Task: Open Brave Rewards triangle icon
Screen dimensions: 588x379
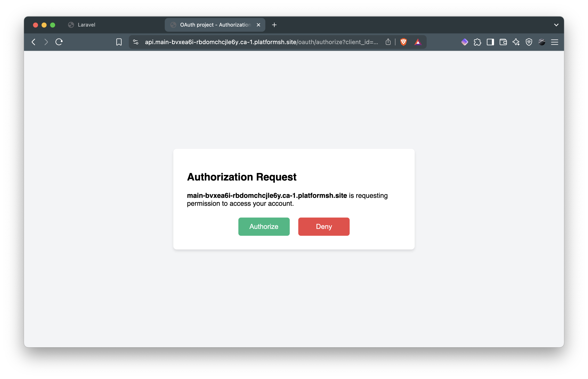Action: 418,42
